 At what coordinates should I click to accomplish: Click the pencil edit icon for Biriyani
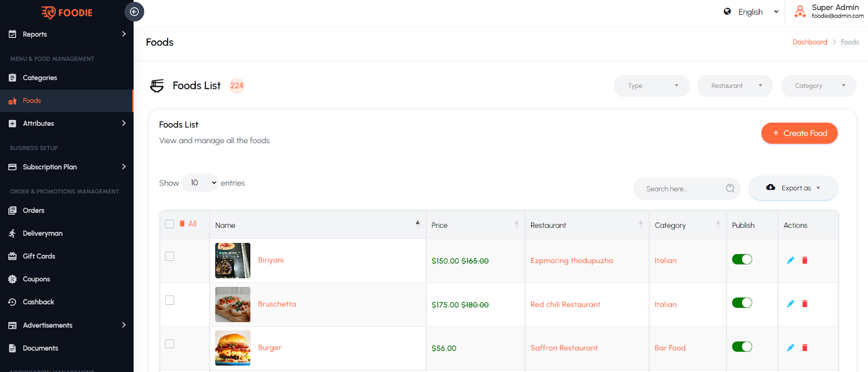click(790, 260)
